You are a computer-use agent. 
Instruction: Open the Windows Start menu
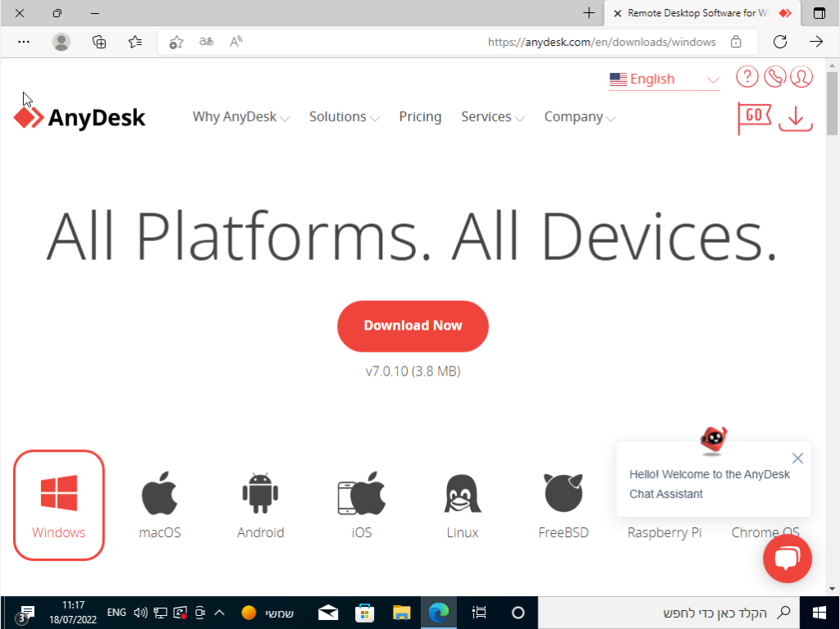pos(819,613)
